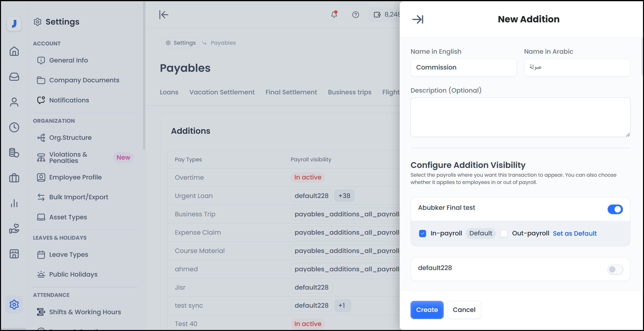The image size is (644, 331).
Task: Click the Set as Default link
Action: 575,233
